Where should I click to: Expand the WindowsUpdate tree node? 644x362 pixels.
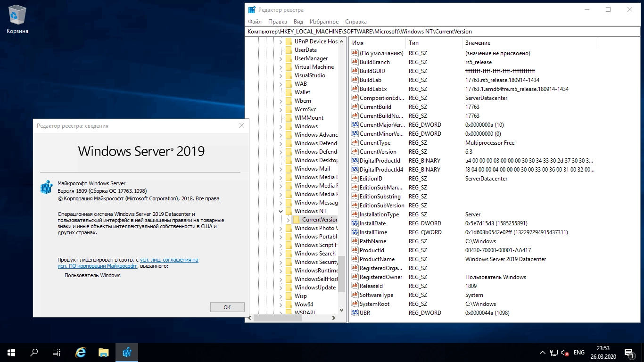click(281, 288)
